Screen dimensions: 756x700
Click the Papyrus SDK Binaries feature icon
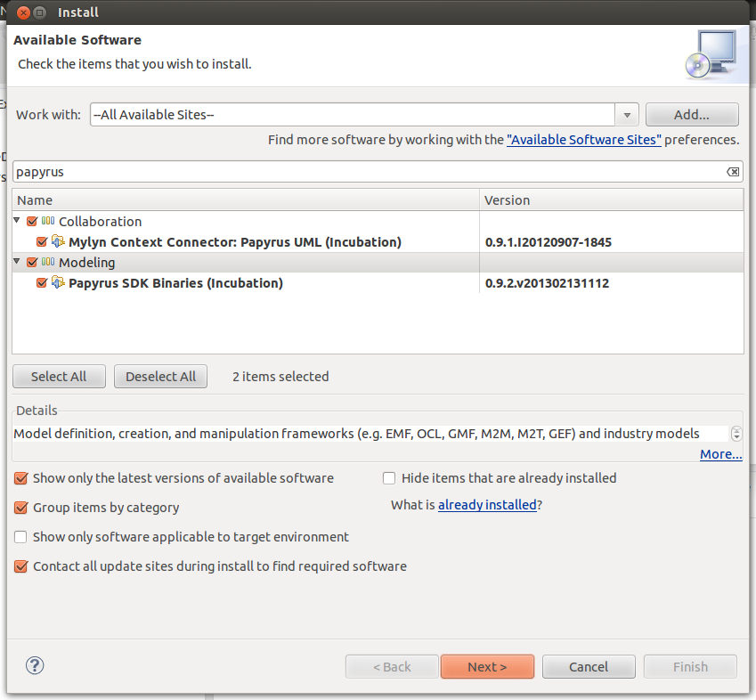[59, 283]
